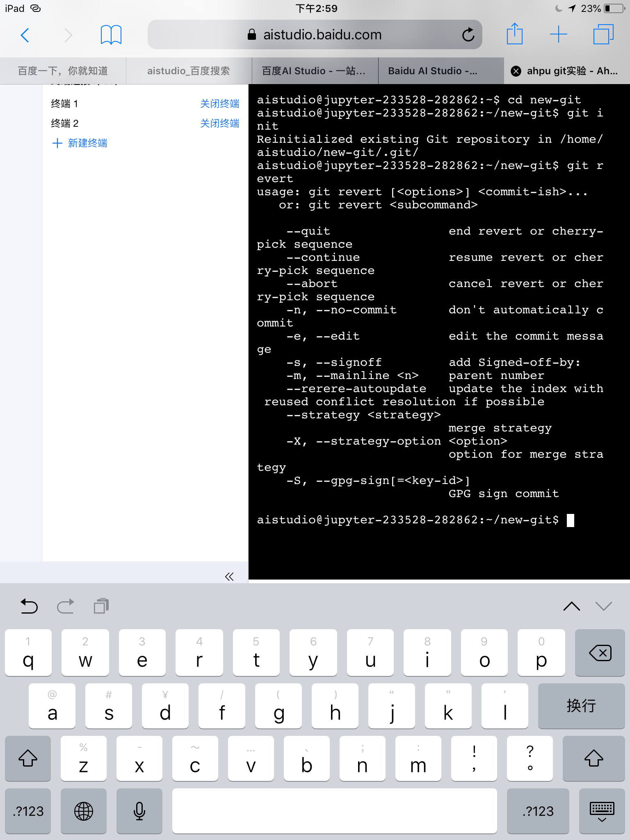Tap the l key

(x=505, y=705)
